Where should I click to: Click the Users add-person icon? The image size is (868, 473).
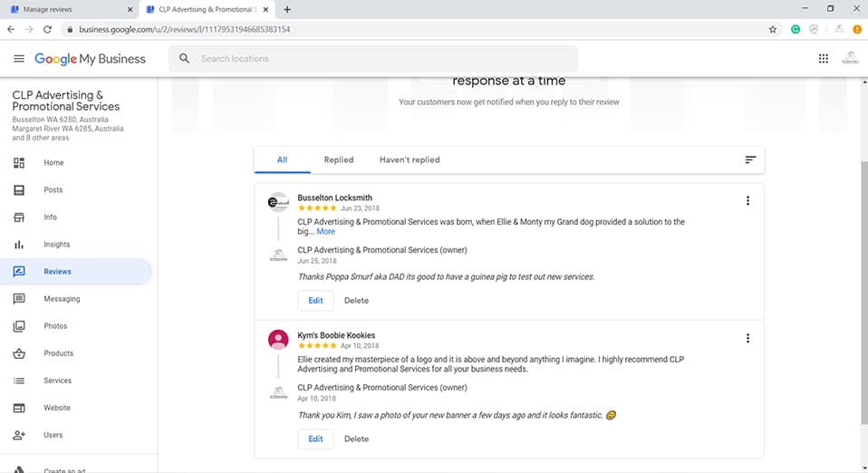(19, 435)
